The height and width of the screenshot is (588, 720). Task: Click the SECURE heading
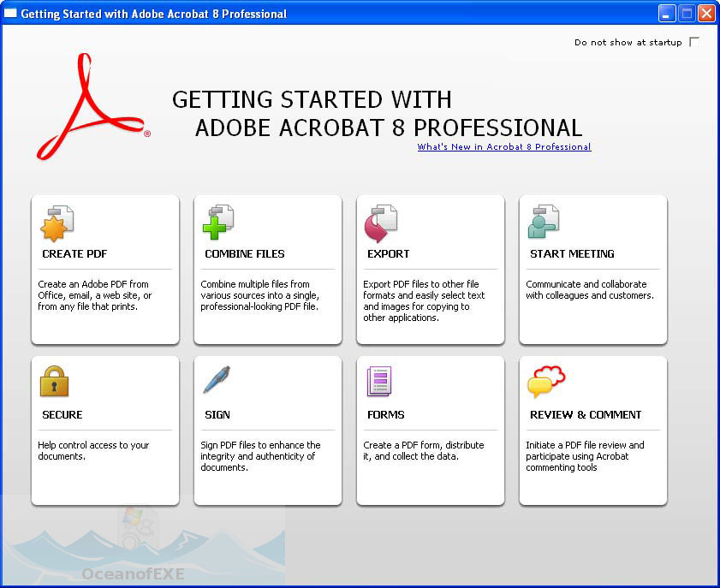pyautogui.click(x=62, y=415)
